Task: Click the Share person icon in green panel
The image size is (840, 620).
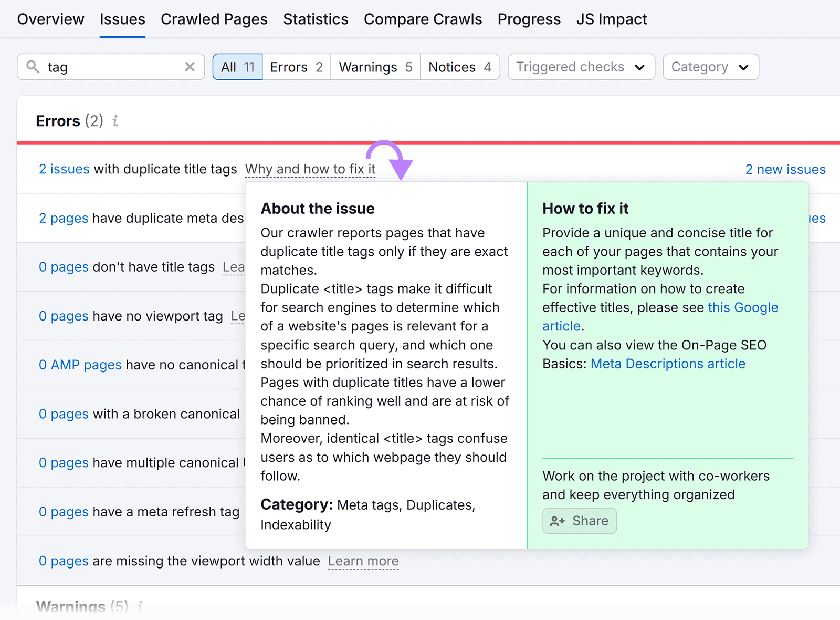Action: point(558,521)
